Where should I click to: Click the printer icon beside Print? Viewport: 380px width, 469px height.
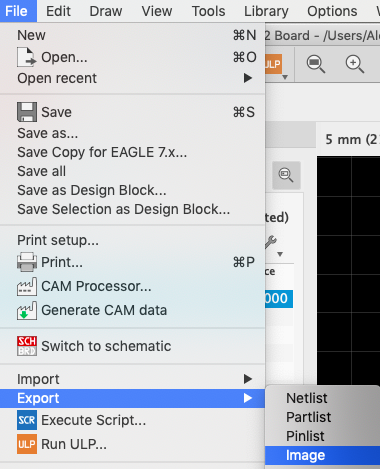[27, 262]
